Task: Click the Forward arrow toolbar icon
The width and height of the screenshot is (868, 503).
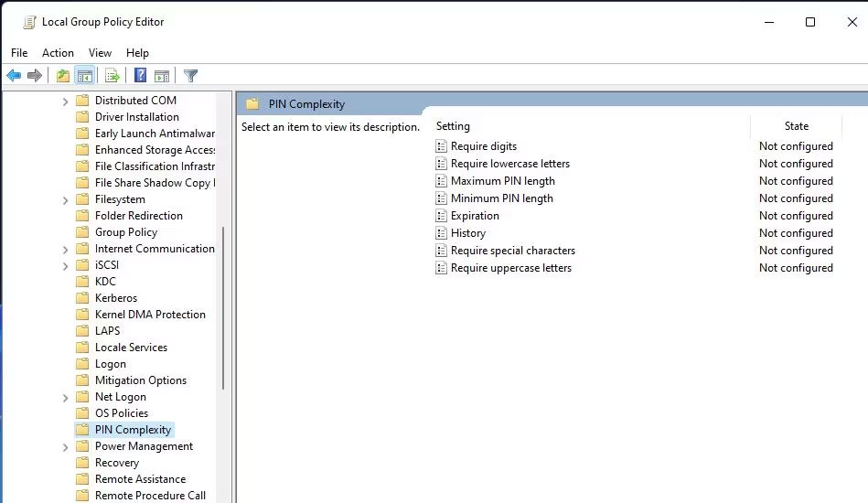Action: pos(35,76)
